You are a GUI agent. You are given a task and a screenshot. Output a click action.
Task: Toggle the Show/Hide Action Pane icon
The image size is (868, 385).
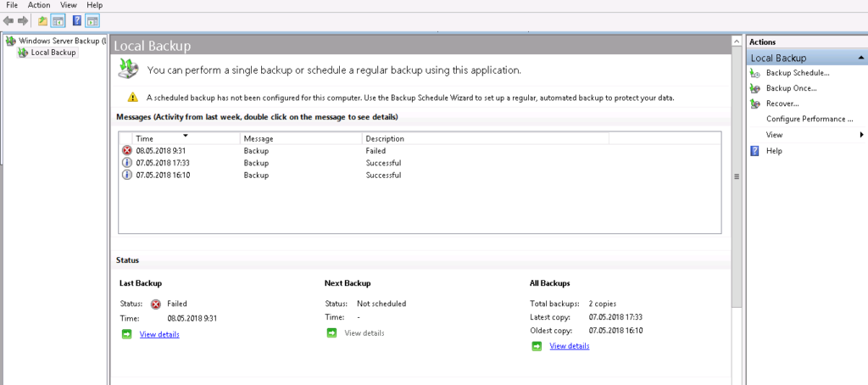[x=92, y=21]
